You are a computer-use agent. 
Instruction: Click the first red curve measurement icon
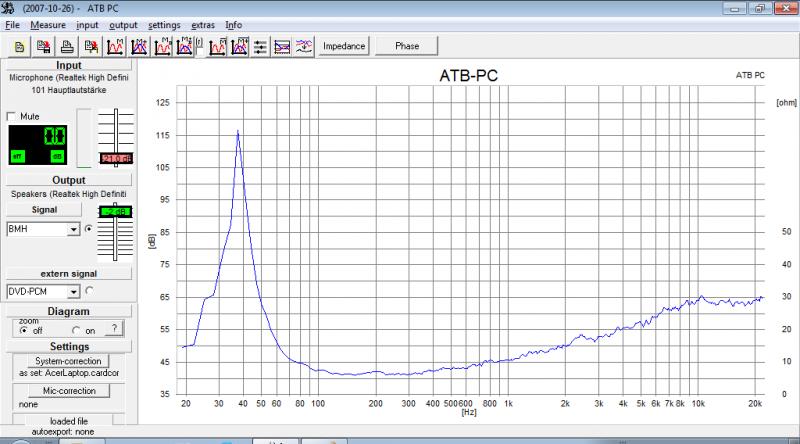(115, 46)
